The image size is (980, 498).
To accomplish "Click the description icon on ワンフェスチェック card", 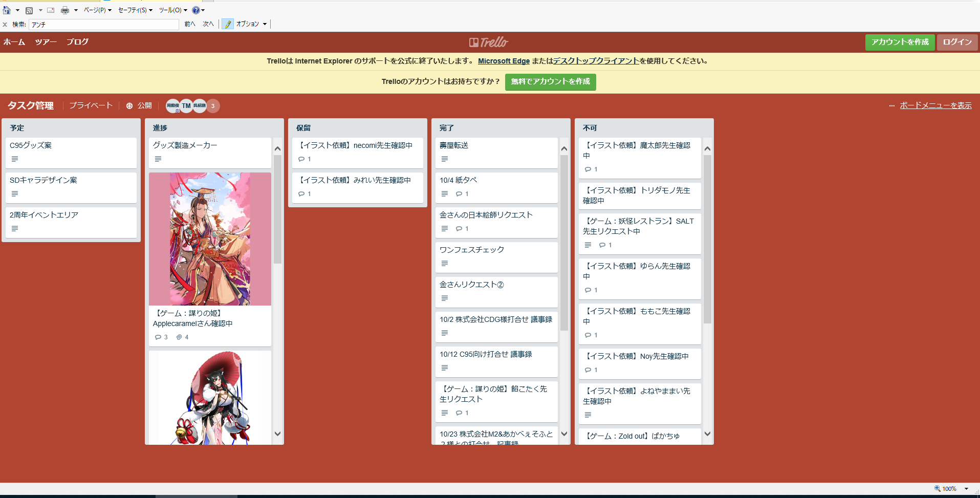I will 445,264.
